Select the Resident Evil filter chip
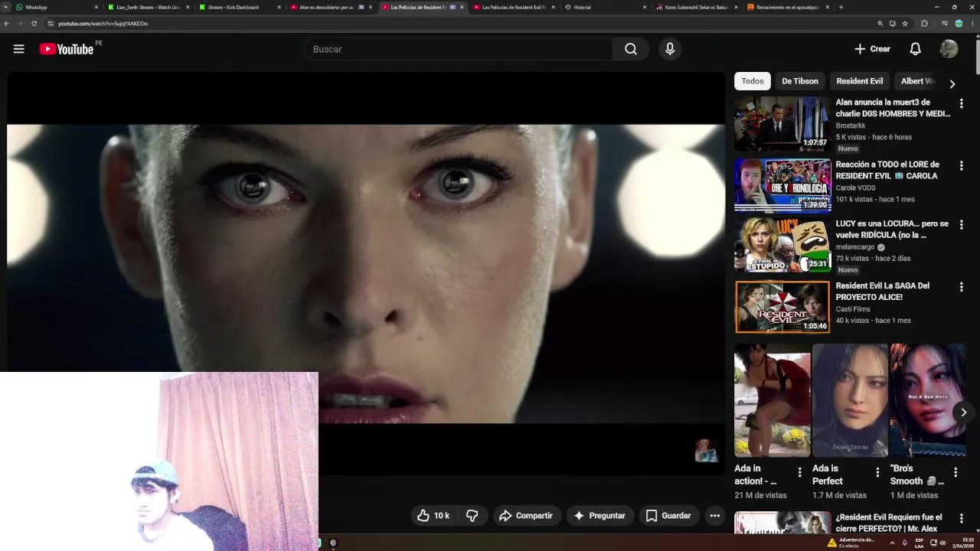The width and height of the screenshot is (980, 551). (860, 81)
